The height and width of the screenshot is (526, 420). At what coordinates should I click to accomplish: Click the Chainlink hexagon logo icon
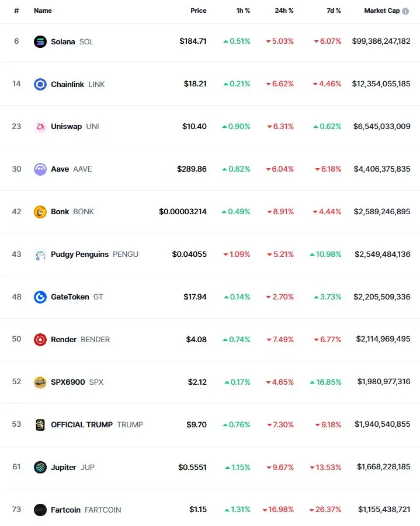[x=40, y=84]
